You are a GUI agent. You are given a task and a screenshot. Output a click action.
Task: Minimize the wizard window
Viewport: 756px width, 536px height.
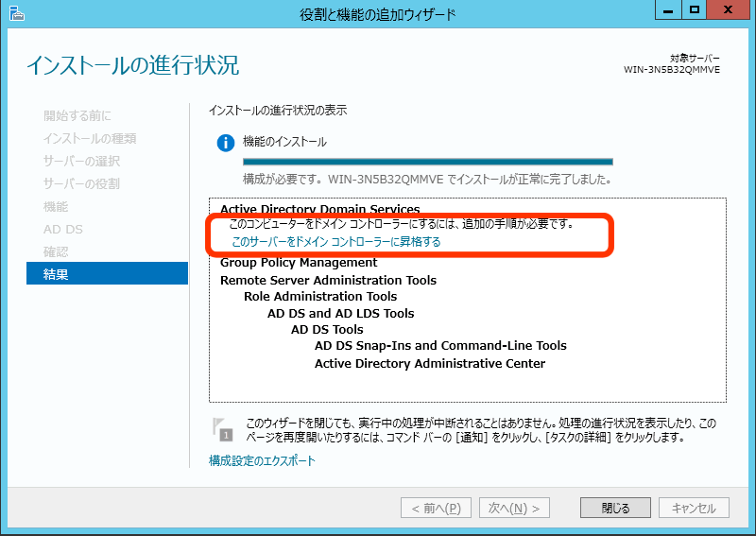click(668, 9)
